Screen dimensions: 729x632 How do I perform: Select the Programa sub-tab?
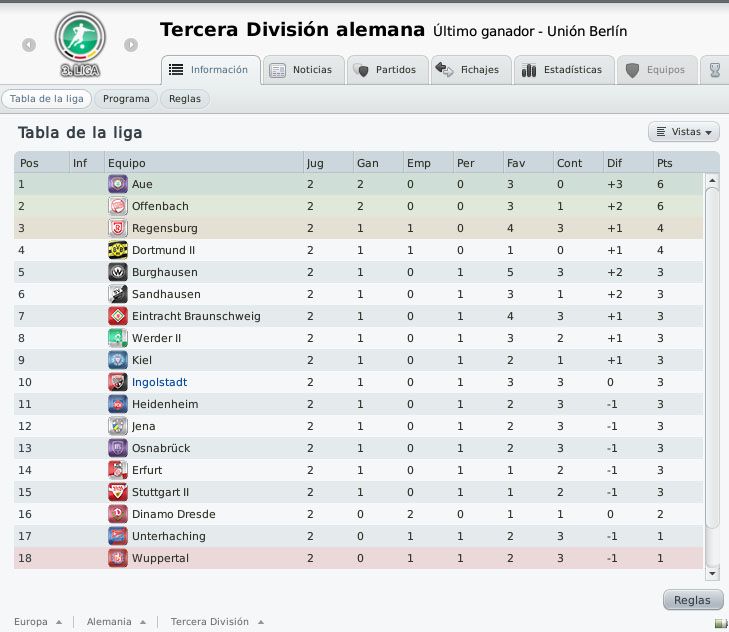point(126,99)
